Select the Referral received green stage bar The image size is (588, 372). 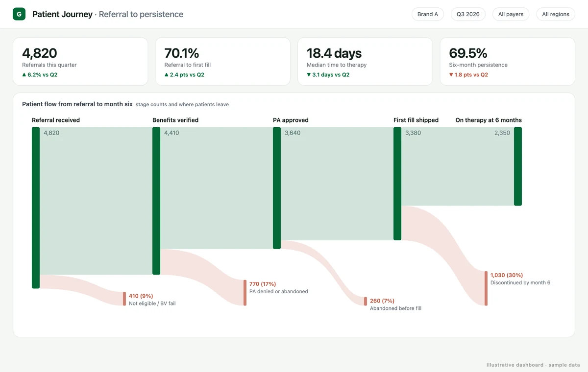coord(36,208)
